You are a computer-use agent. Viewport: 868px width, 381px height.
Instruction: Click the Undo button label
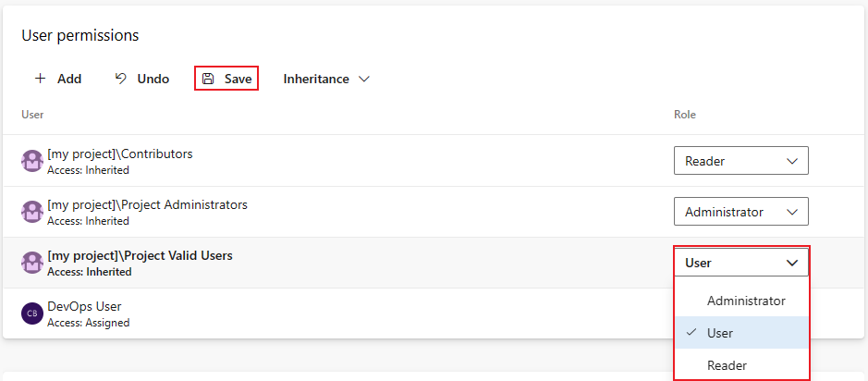point(153,79)
